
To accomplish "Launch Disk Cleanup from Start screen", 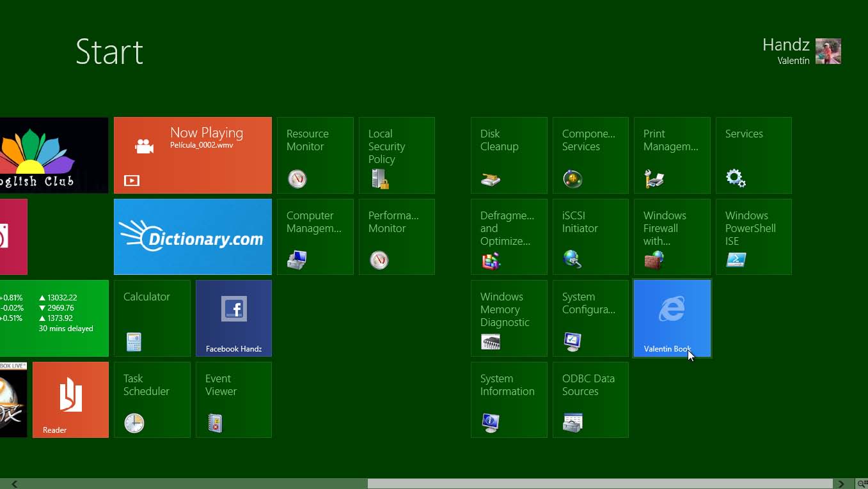I will click(509, 155).
